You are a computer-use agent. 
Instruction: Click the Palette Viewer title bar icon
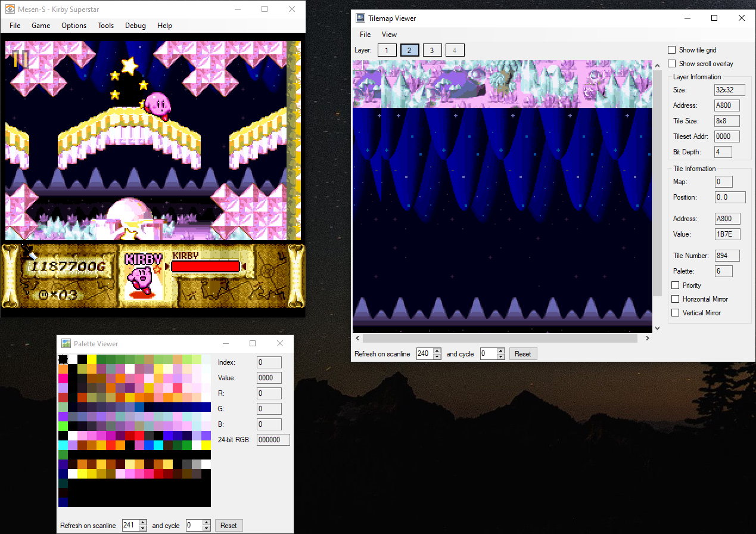(x=66, y=344)
